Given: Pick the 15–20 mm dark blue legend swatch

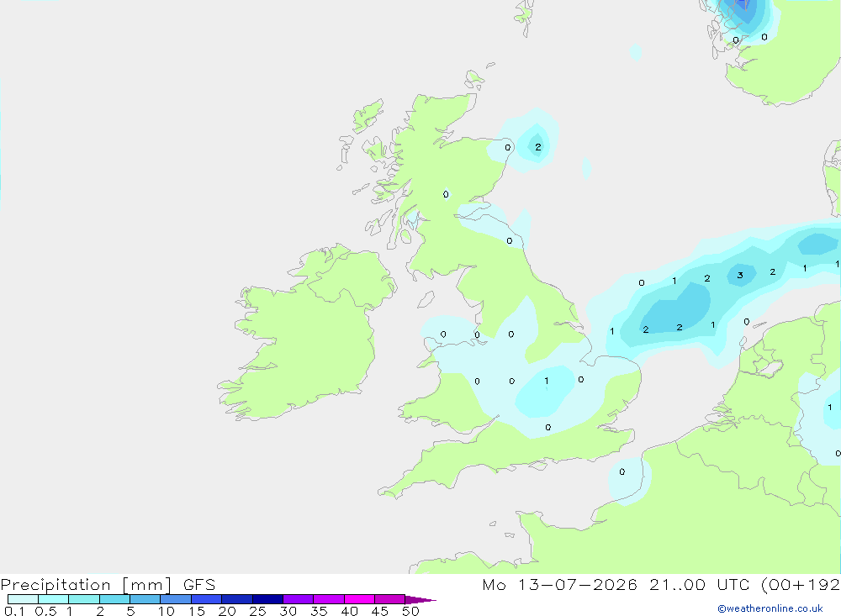Looking at the screenshot, I should click(x=206, y=599).
